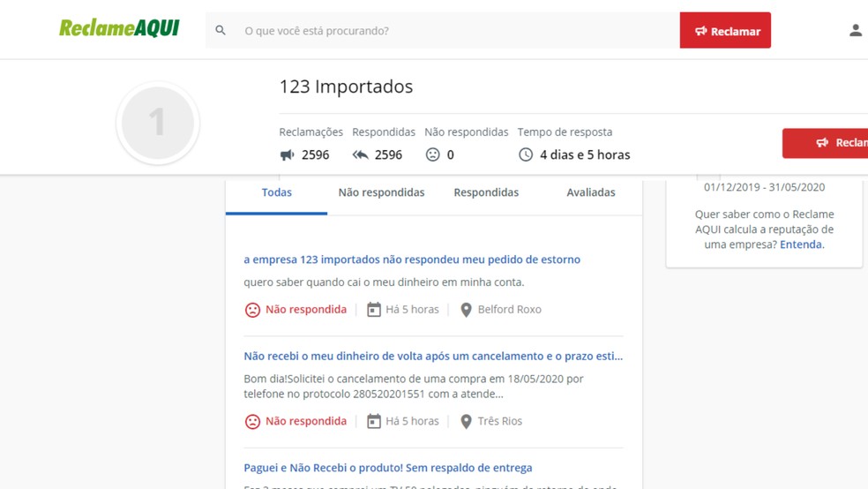This screenshot has height=489, width=868.
Task: Click the Reclamar button beside company stats
Action: [x=825, y=143]
